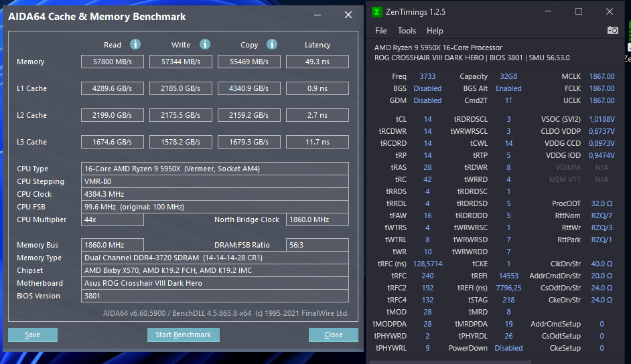Click CPU Type field showing Ryzen 9 5950X

(x=215, y=169)
